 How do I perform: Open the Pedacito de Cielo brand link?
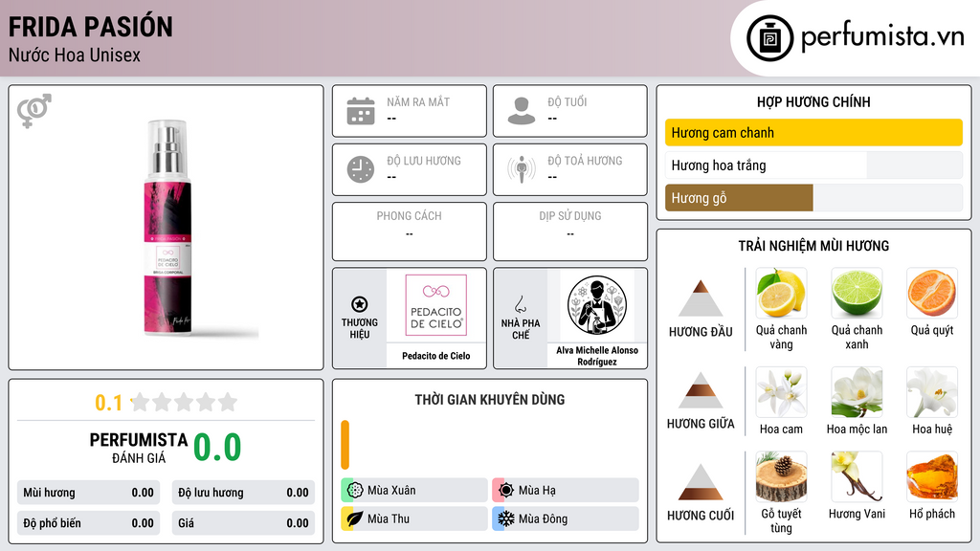(x=436, y=356)
